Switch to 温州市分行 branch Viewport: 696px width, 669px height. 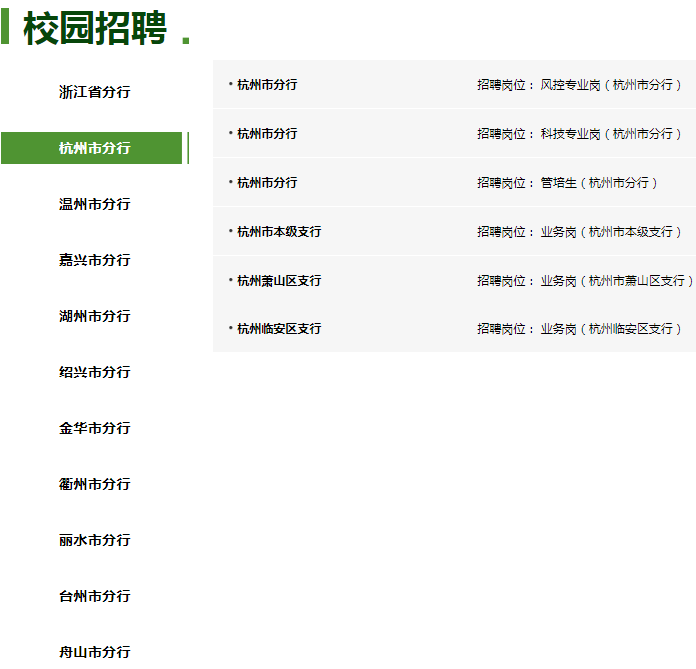point(94,204)
